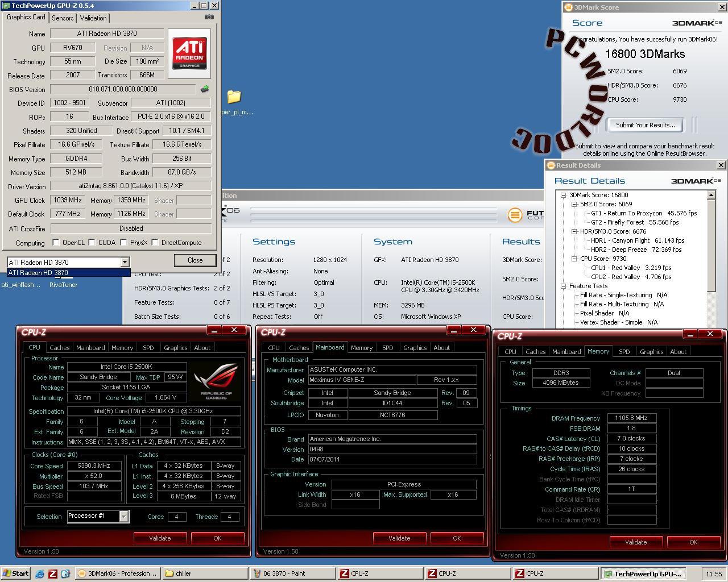Image resolution: width=728 pixels, height=582 pixels.
Task: Enable the CUDA checkbox
Action: pyautogui.click(x=92, y=243)
